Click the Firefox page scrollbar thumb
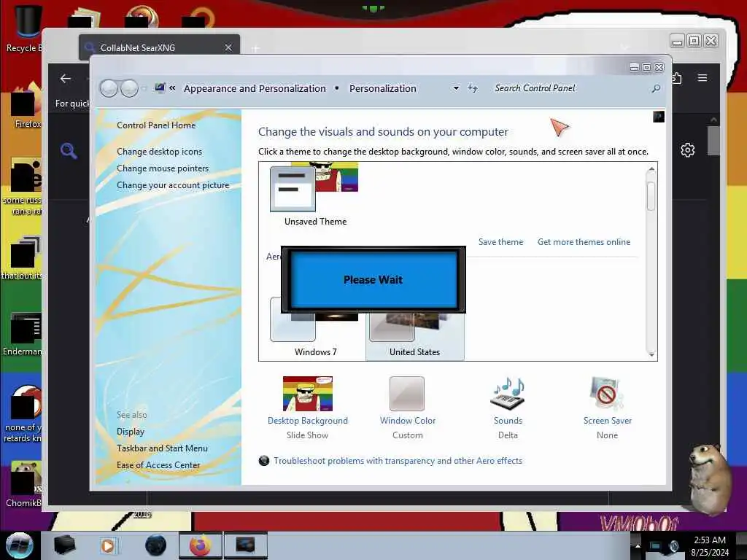Viewport: 747px width, 560px height. 713,141
